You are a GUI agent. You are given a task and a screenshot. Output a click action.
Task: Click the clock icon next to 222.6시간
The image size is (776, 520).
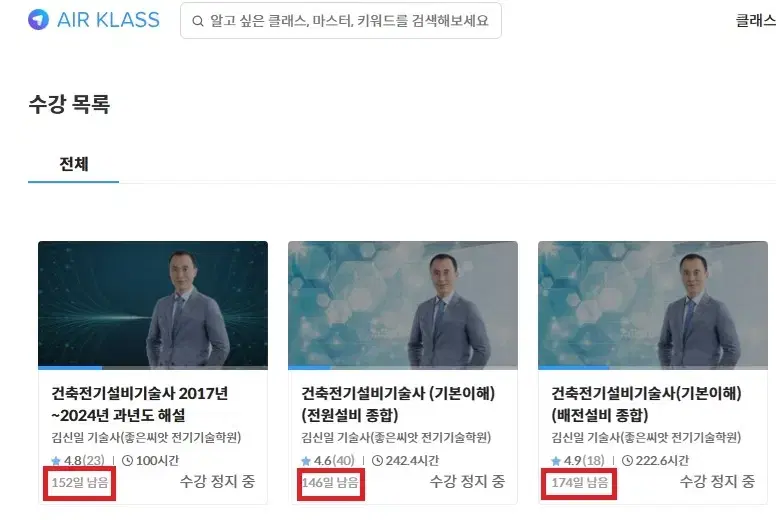click(x=627, y=461)
